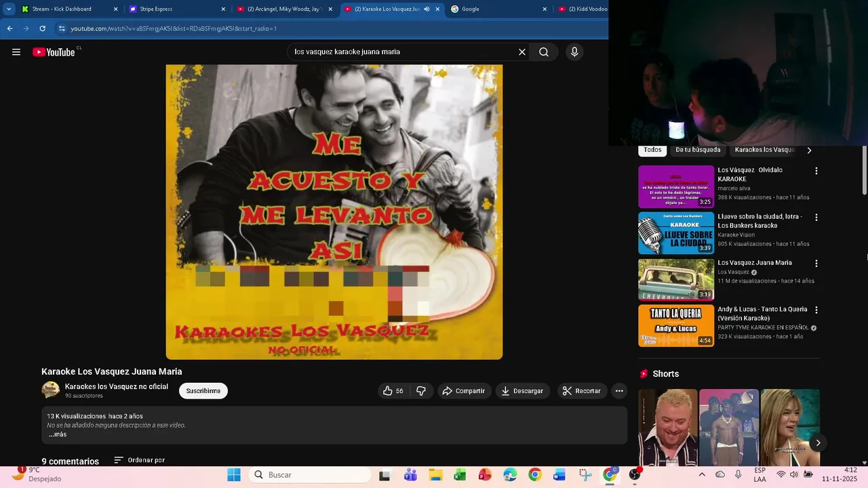
Task: Open the browser tab search dropdown
Action: point(9,9)
